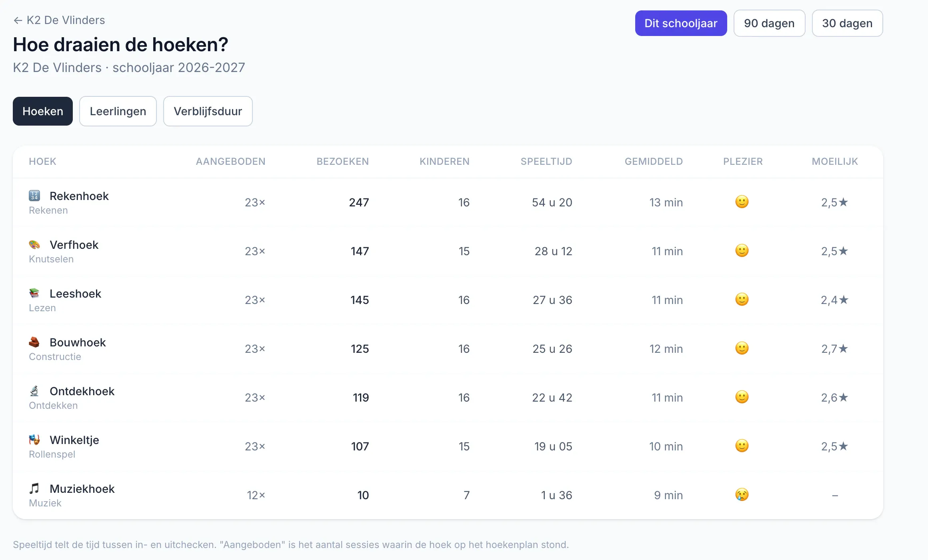Image resolution: width=928 pixels, height=560 pixels.
Task: Click the smiley in the Leeshoek row
Action: coord(742,299)
